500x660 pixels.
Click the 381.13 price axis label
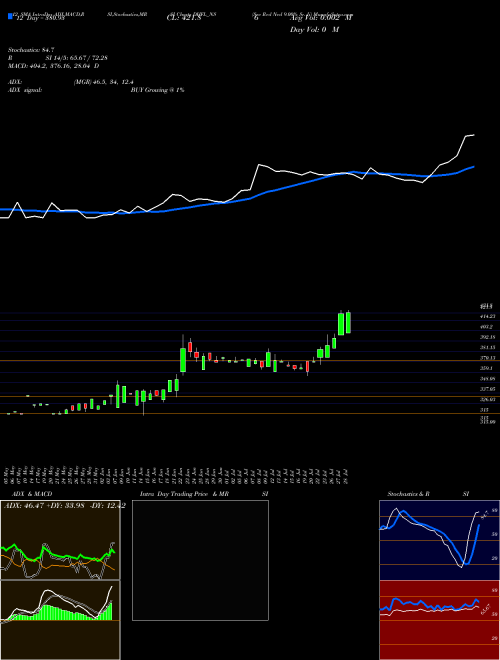(x=488, y=348)
